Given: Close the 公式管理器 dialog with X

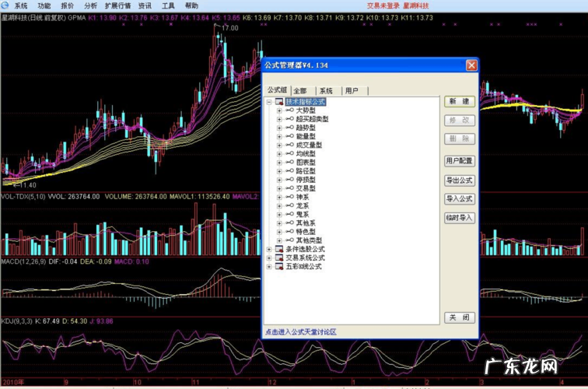Looking at the screenshot, I should tap(471, 66).
